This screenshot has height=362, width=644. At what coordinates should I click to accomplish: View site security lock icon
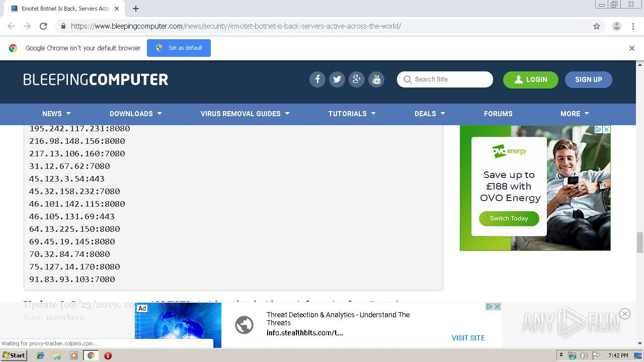pyautogui.click(x=63, y=26)
